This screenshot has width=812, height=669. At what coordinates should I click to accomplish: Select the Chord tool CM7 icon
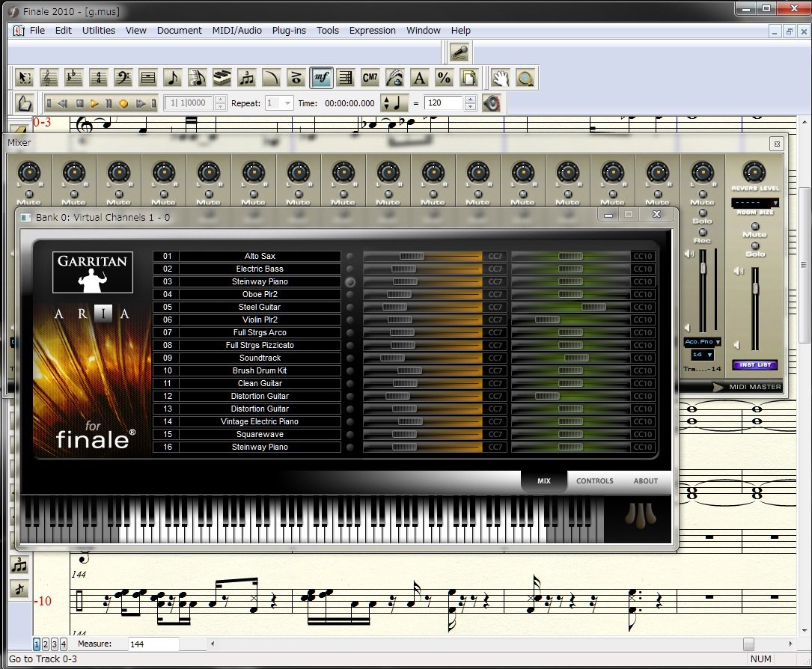pyautogui.click(x=370, y=78)
